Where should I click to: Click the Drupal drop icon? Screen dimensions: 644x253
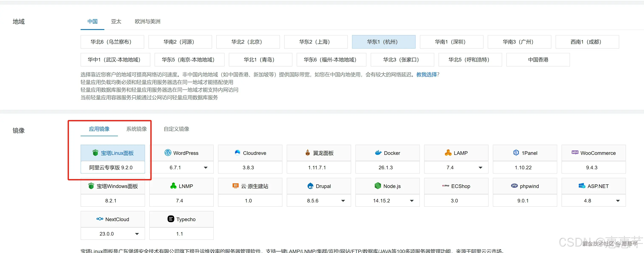[310, 186]
